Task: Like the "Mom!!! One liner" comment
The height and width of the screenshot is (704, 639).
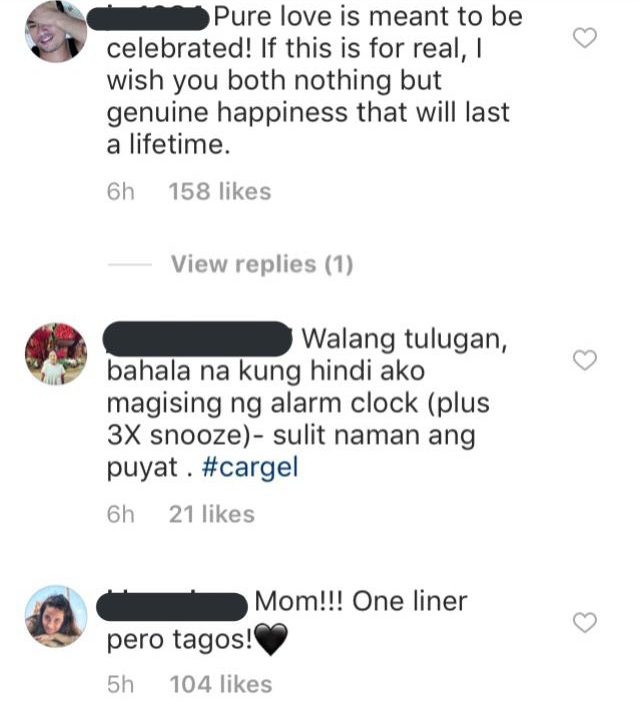Action: tap(585, 622)
